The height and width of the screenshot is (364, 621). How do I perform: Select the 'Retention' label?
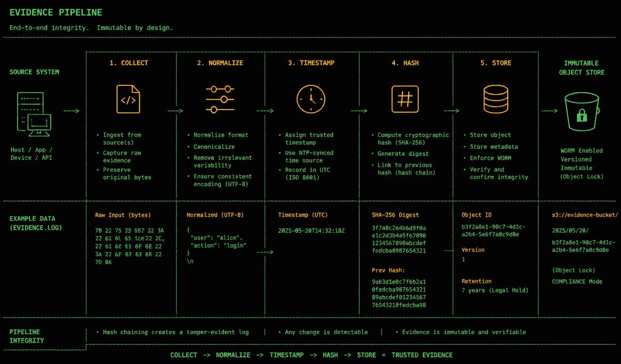[477, 281]
